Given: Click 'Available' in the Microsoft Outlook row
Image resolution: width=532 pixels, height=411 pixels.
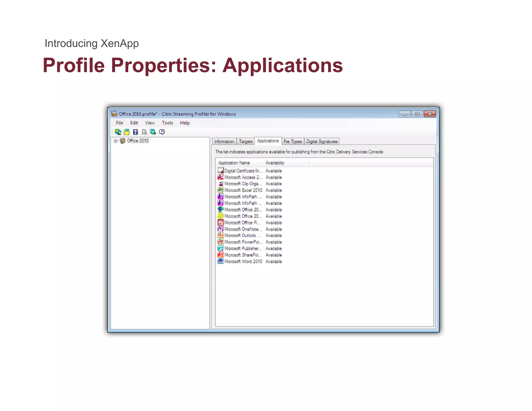Looking at the screenshot, I should 274,235.
